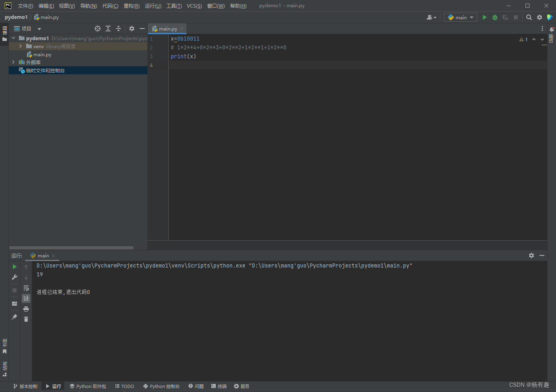Open 运行(U) menu
This screenshot has height=392, width=556.
(x=153, y=6)
